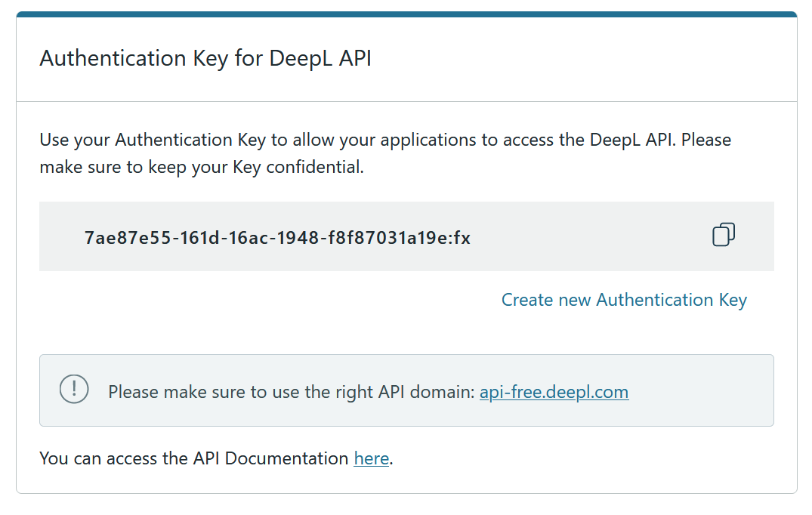Click the warning indicator before the domain notice

(73, 390)
